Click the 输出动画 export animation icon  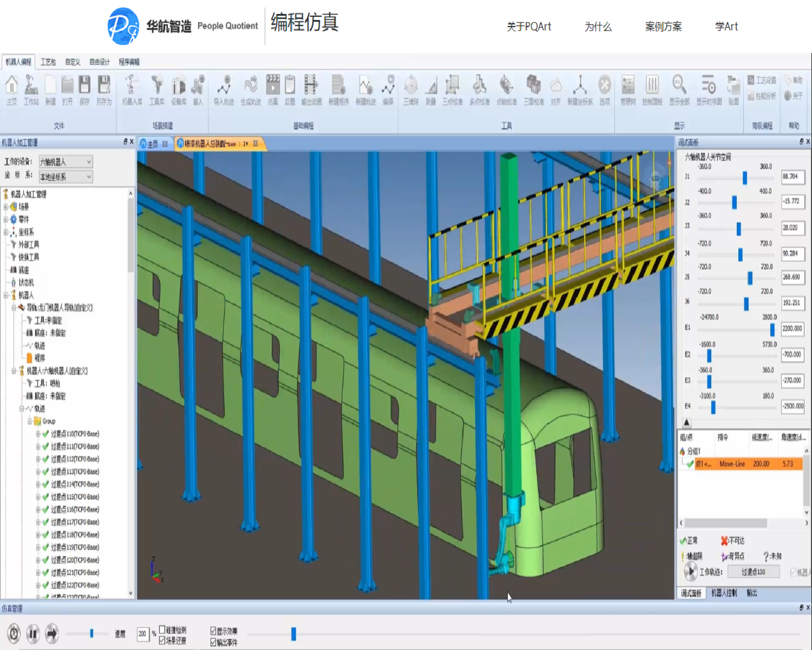click(311, 89)
